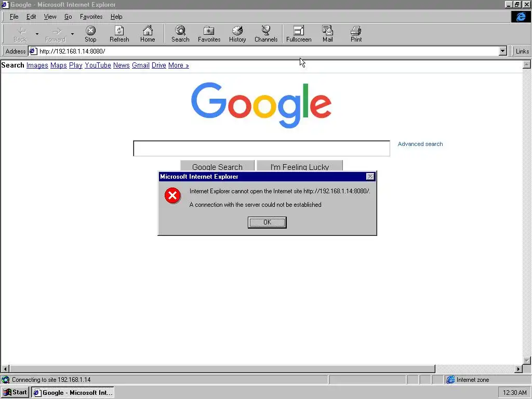Screen dimensions: 532x399
Task: Open Favorites toolbar icon
Action: [209, 34]
